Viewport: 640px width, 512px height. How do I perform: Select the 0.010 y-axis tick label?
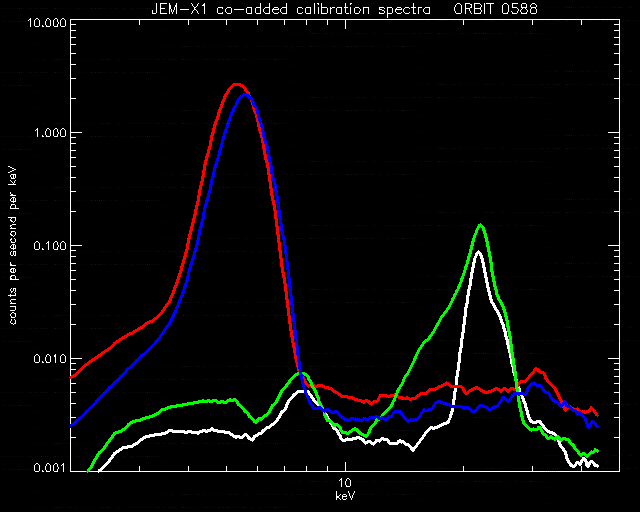pyautogui.click(x=49, y=359)
